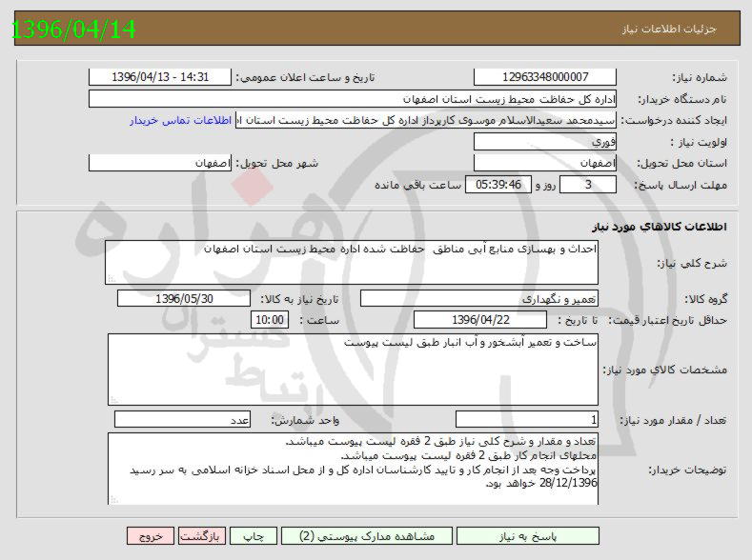
Task: Click the گروه کالا field تعمیر و نگهداری
Action: pos(479,298)
